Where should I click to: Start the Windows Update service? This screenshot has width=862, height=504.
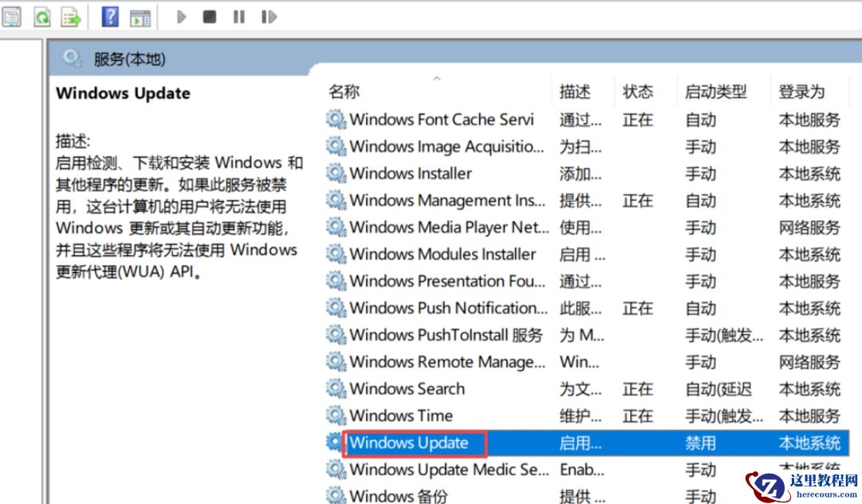181,16
